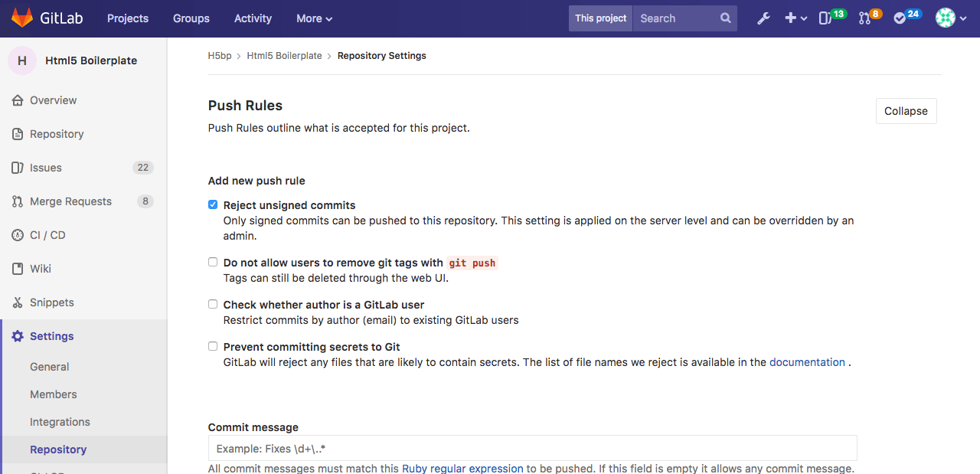Go to Snippets in the sidebar

coord(52,302)
